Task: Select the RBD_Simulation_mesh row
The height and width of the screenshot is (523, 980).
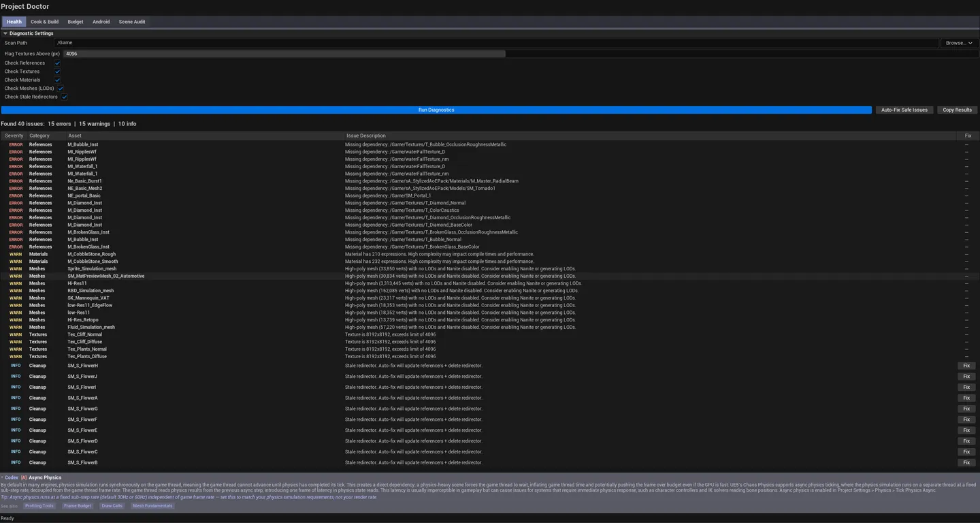Action: [x=489, y=291]
